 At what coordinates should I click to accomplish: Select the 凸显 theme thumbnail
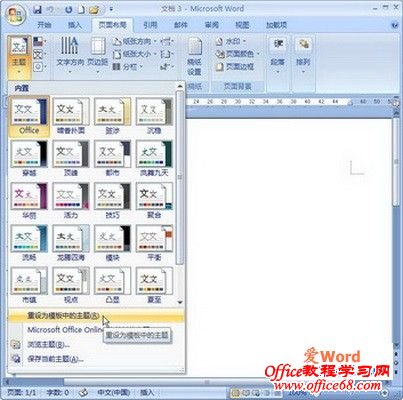[113, 285]
